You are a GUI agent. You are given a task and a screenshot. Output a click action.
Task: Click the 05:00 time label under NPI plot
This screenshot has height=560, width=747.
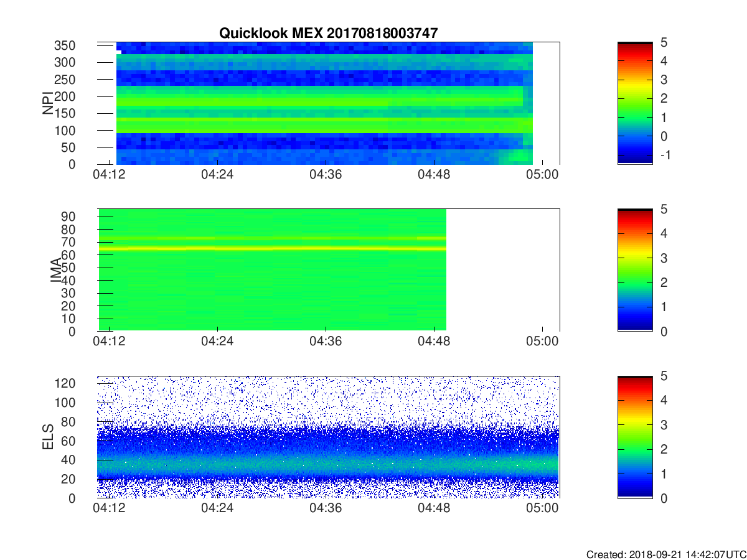[542, 175]
